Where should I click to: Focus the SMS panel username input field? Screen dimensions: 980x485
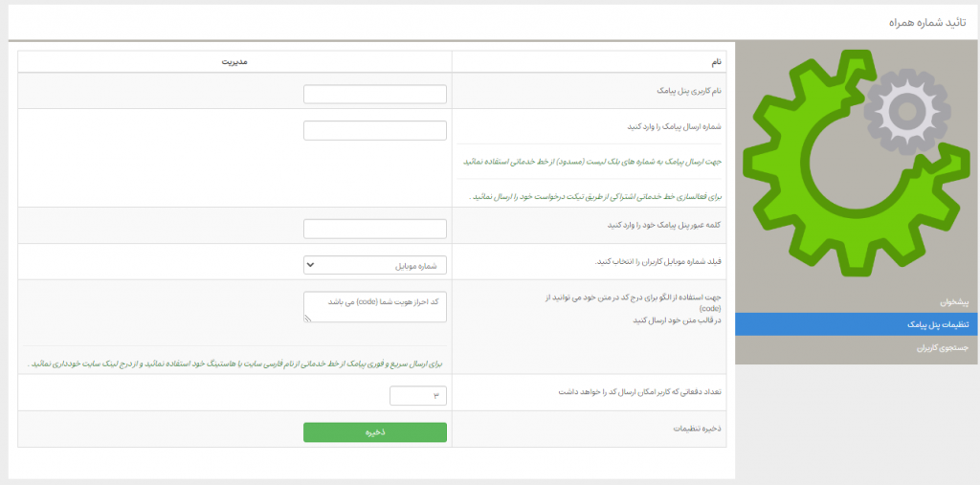tap(375, 94)
